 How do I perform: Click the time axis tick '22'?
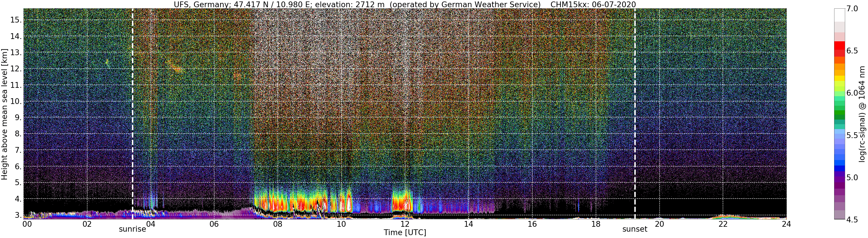[723, 224]
